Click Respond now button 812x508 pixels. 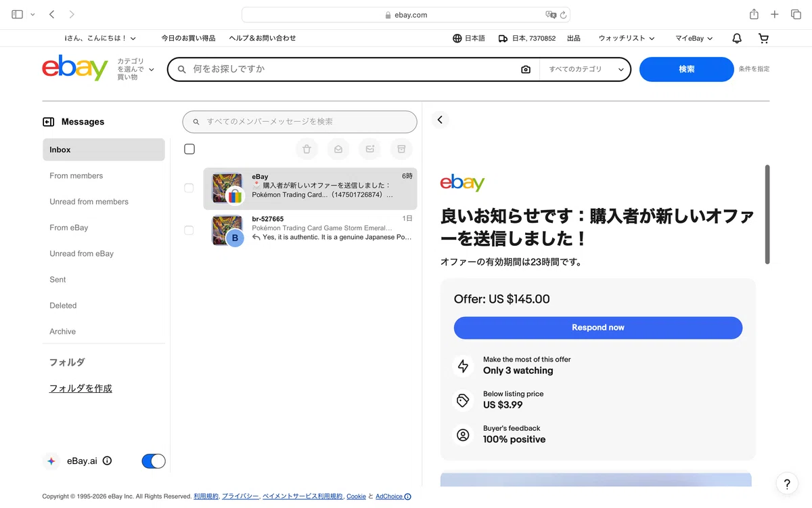pyautogui.click(x=598, y=328)
